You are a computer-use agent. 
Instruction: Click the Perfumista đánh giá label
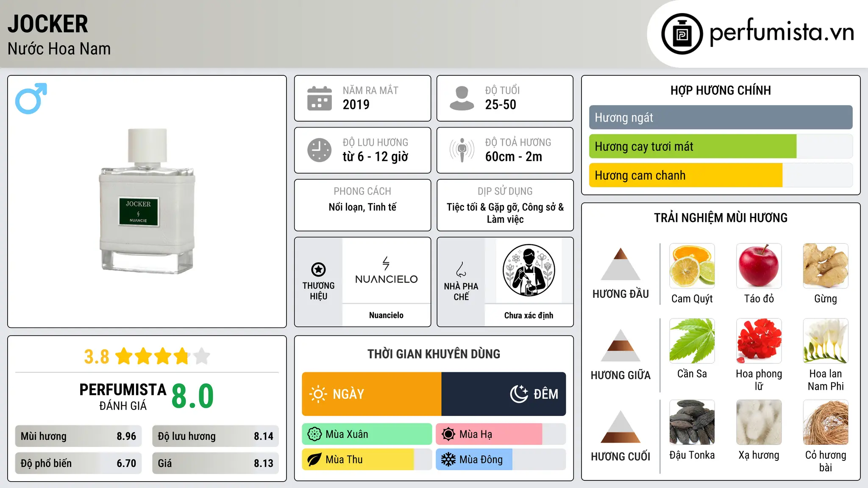[123, 396]
